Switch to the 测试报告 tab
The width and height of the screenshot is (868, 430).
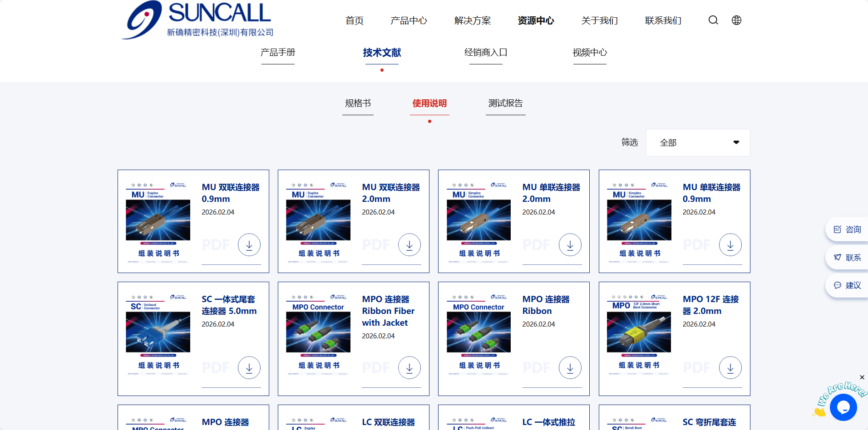(505, 103)
